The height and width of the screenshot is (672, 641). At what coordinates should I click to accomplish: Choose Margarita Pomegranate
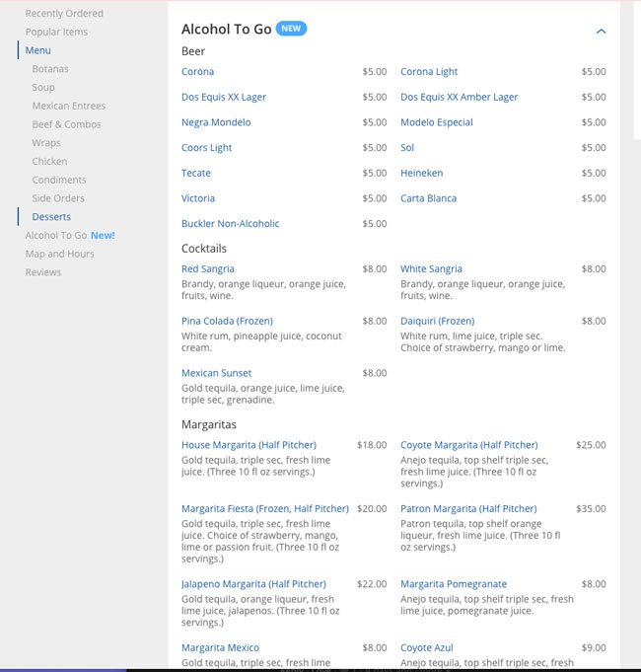(x=454, y=584)
